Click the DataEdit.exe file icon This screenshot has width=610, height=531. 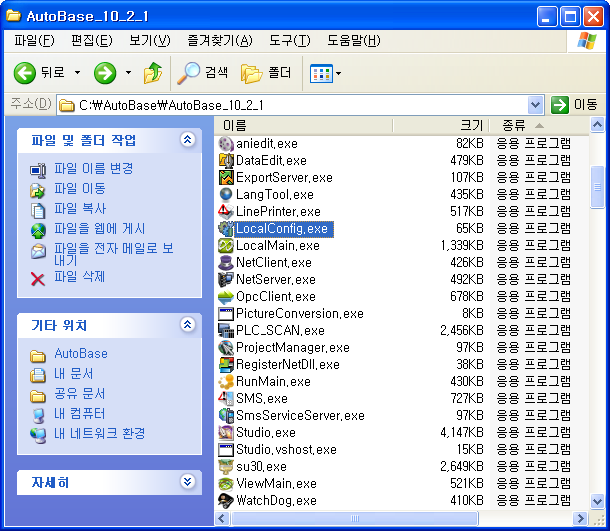(226, 161)
